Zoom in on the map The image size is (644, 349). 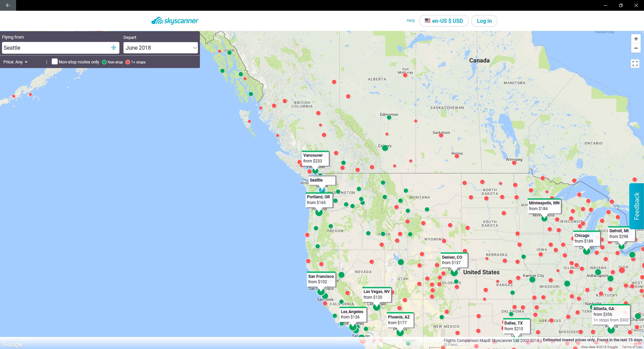[636, 39]
